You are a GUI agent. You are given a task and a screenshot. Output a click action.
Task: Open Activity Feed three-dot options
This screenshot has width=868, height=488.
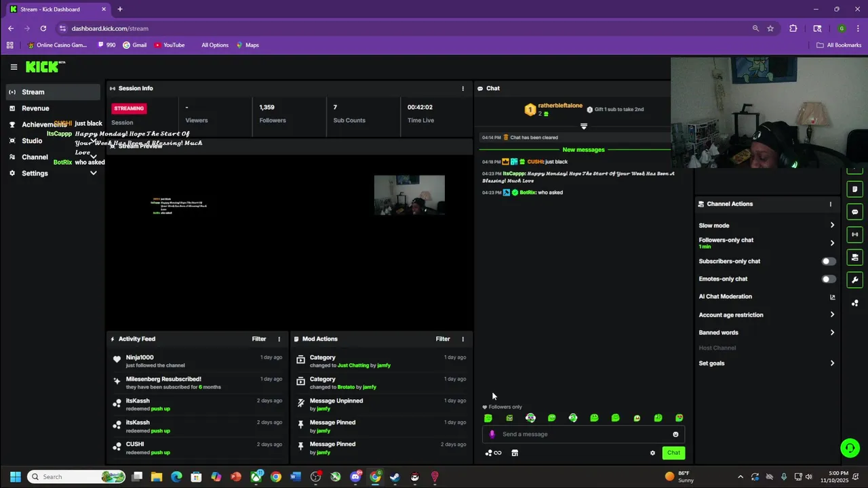coord(279,339)
